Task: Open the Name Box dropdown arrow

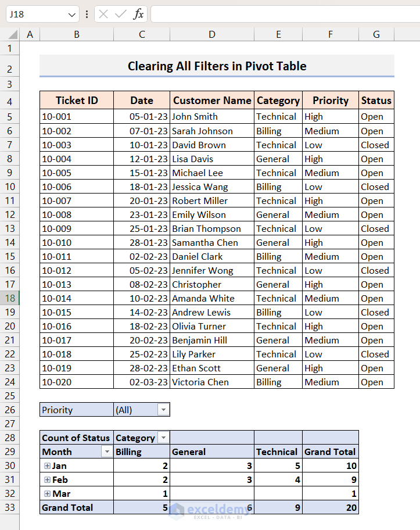Action: (72, 14)
